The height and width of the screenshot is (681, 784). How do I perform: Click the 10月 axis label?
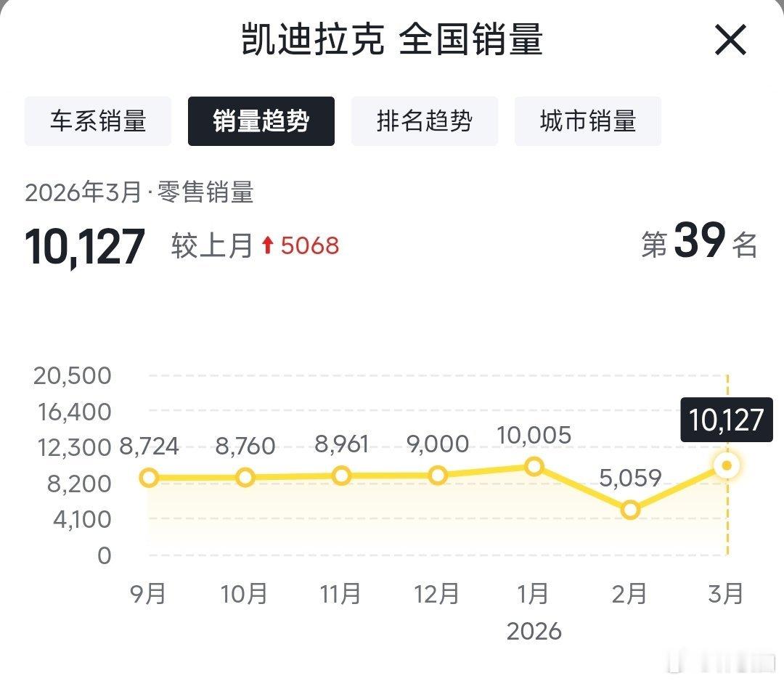244,594
